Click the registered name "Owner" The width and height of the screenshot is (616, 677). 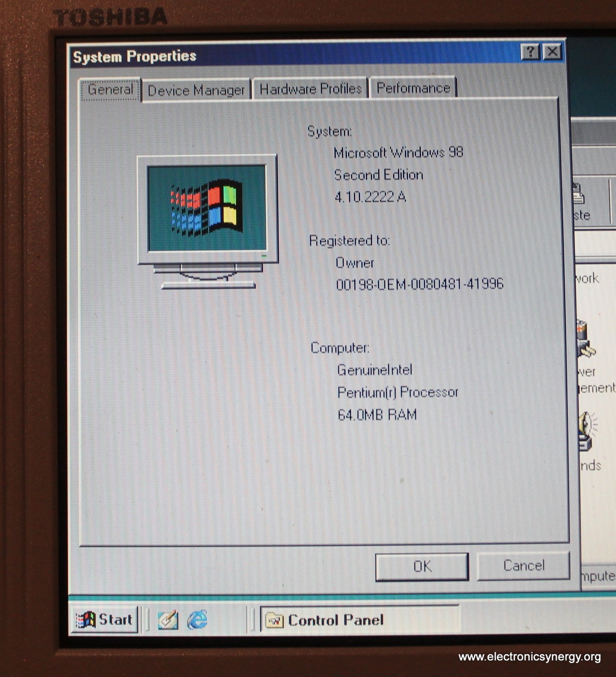(x=355, y=263)
